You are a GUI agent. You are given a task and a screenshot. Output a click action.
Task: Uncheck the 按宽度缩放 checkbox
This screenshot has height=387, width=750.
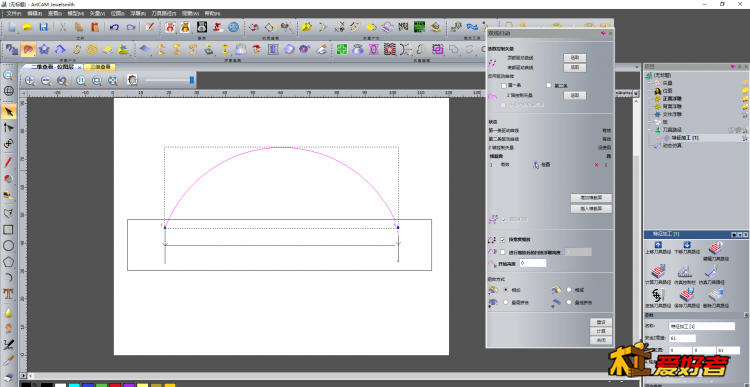pos(503,240)
